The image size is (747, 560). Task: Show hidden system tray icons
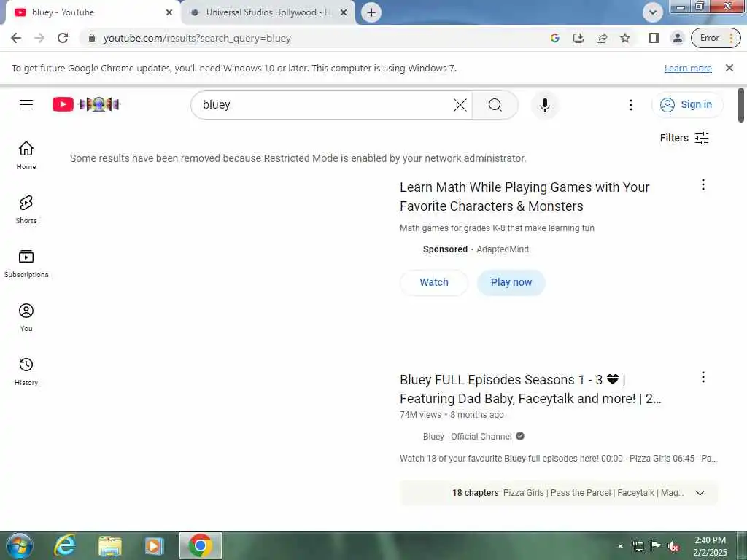click(620, 546)
